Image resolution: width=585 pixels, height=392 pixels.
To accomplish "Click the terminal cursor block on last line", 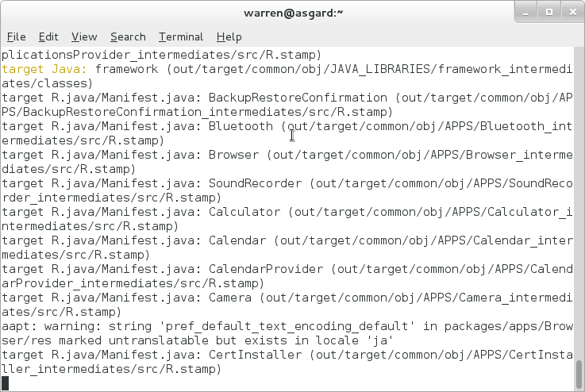I will tap(6, 383).
